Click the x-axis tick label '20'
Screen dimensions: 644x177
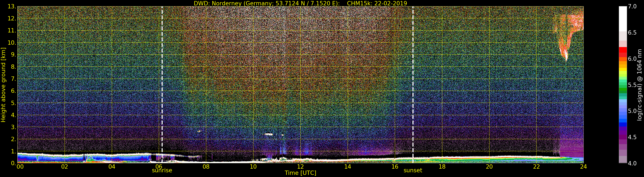pyautogui.click(x=489, y=166)
